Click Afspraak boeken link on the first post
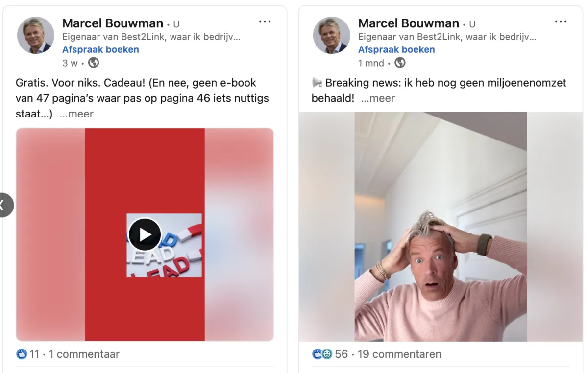This screenshot has width=588, height=373. point(100,49)
